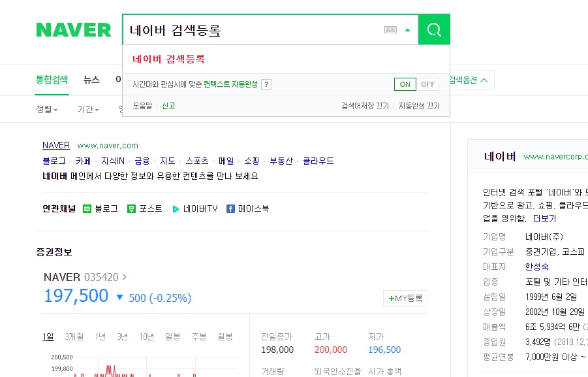Switch to the 뉴스 tab
Viewport: 588px width, 377px height.
(91, 80)
